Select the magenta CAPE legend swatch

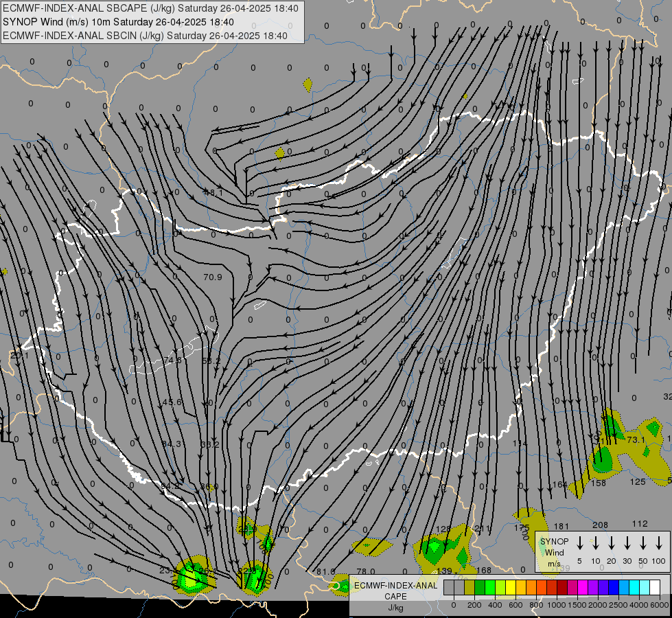[x=583, y=587]
